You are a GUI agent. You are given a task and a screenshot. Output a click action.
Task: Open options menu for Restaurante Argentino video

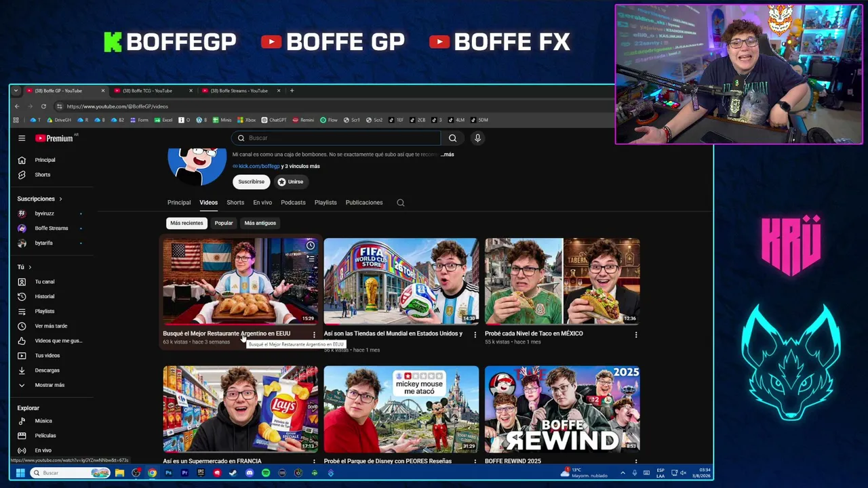[314, 335]
